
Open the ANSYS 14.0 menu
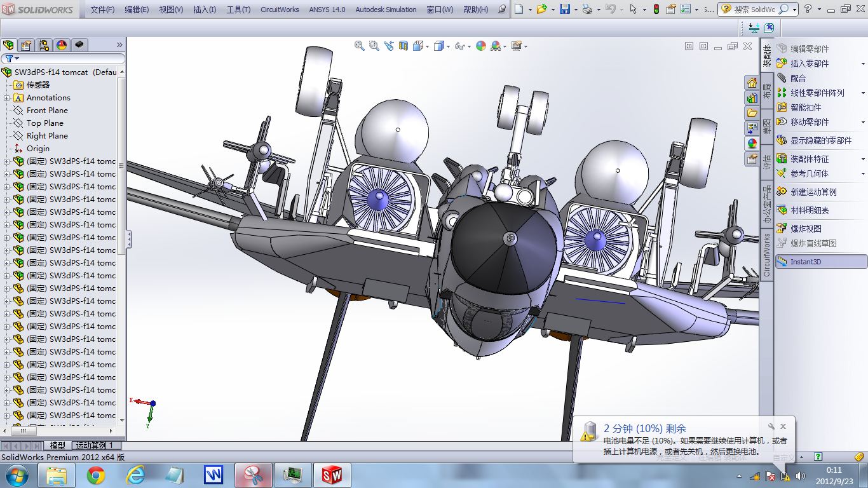pos(327,10)
